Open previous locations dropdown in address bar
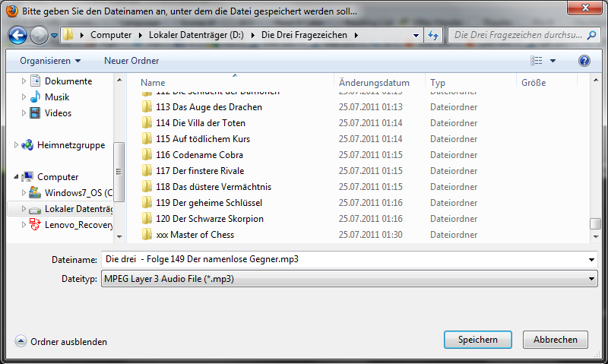The height and width of the screenshot is (364, 608). coord(416,35)
